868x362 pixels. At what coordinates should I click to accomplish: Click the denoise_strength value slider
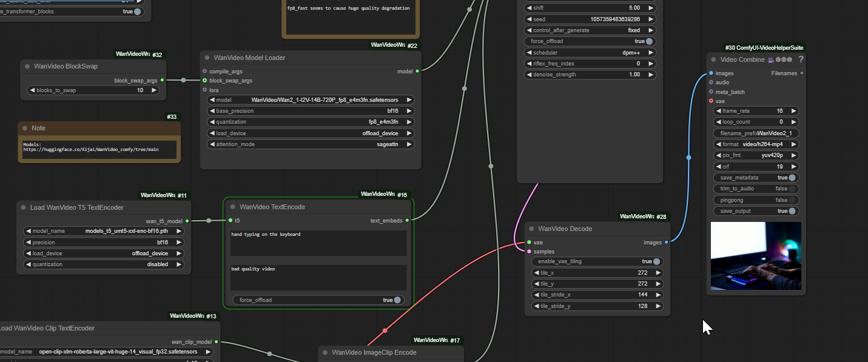click(590, 75)
